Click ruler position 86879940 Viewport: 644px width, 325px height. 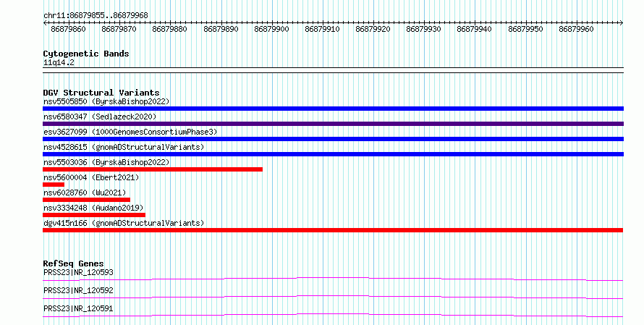[475, 29]
